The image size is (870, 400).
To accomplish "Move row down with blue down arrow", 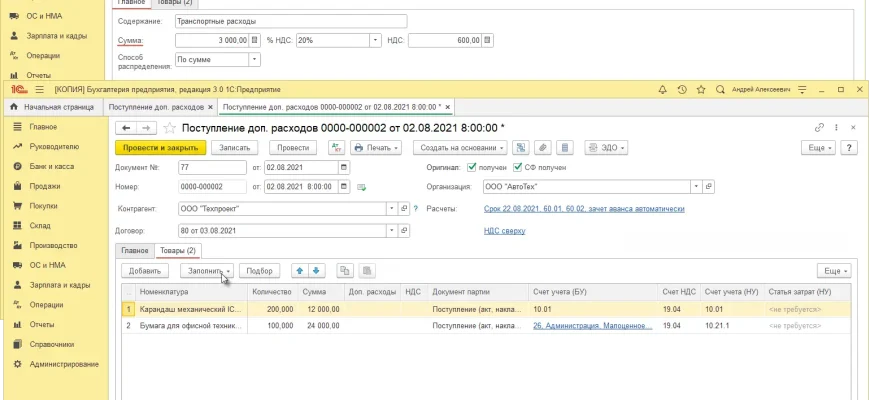I will 316,270.
